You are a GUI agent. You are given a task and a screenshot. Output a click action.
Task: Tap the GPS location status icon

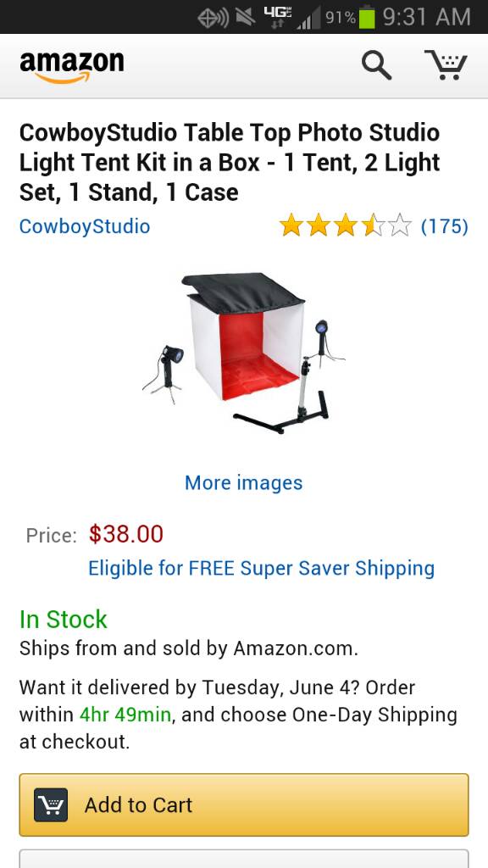(213, 18)
